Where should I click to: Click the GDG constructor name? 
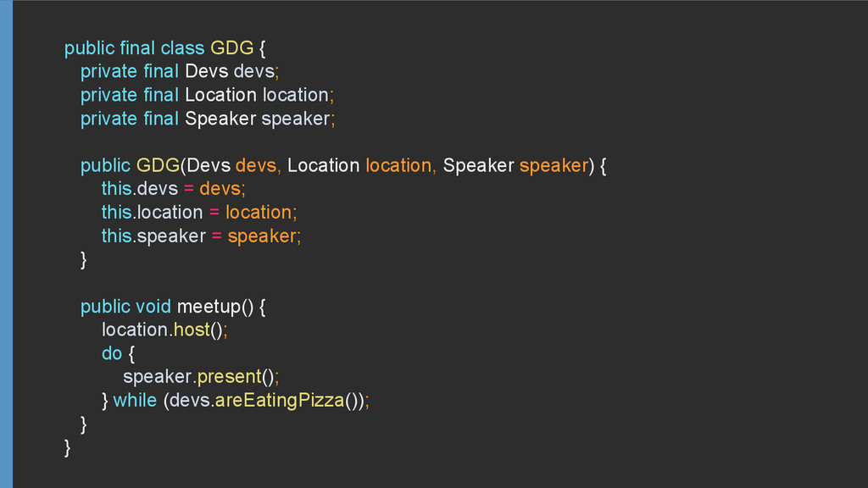tap(158, 165)
